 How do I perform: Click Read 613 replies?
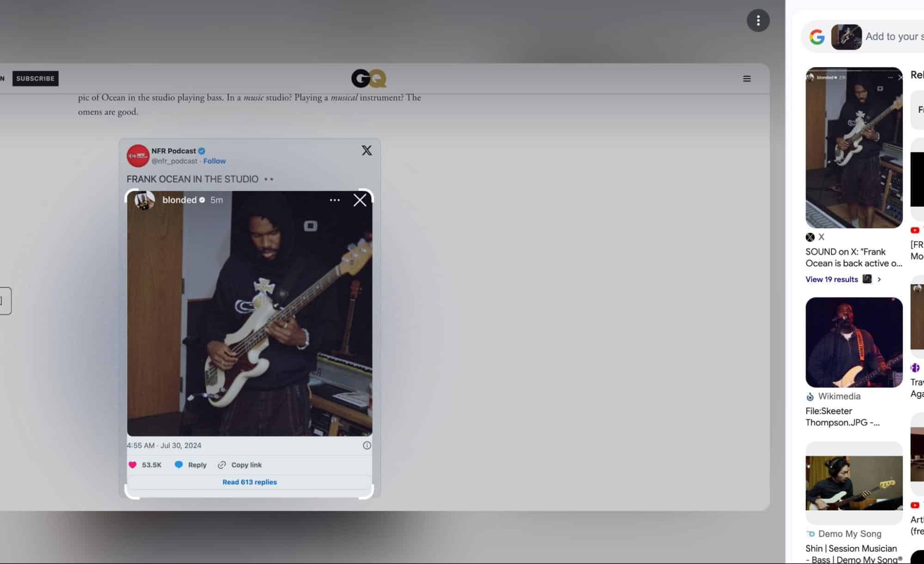pos(250,482)
